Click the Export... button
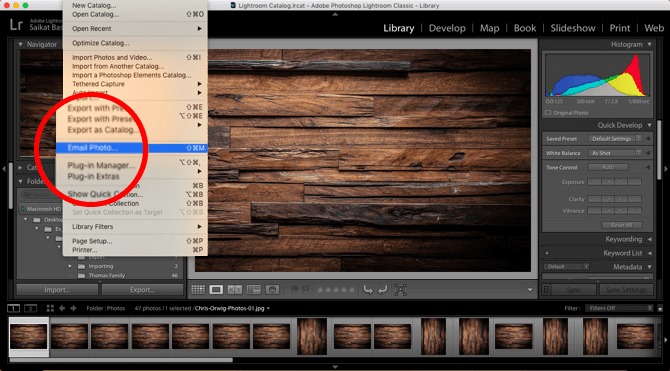 (x=142, y=290)
